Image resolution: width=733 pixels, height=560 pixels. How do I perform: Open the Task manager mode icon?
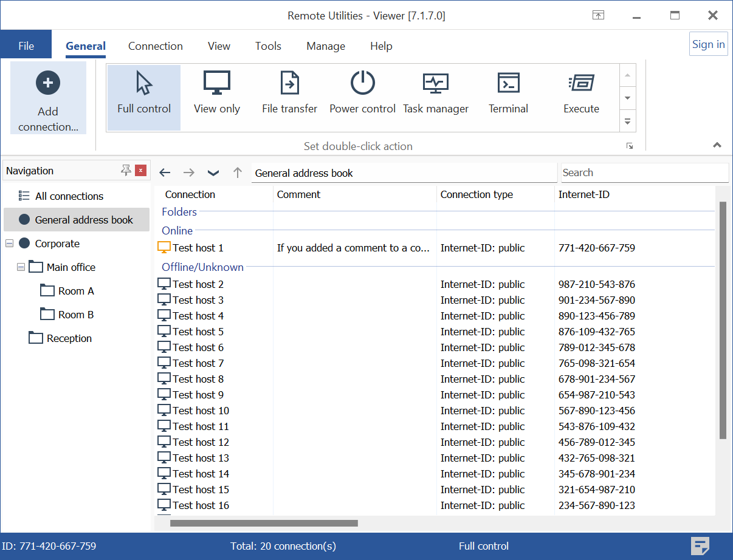tap(436, 84)
